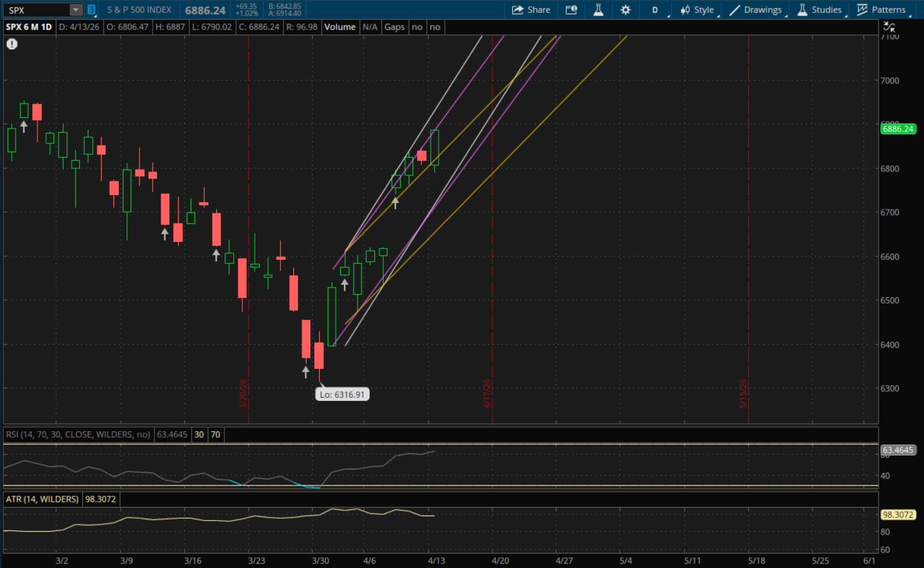Image resolution: width=924 pixels, height=568 pixels.
Task: Click the flask Edit Studies icon
Action: (x=598, y=10)
